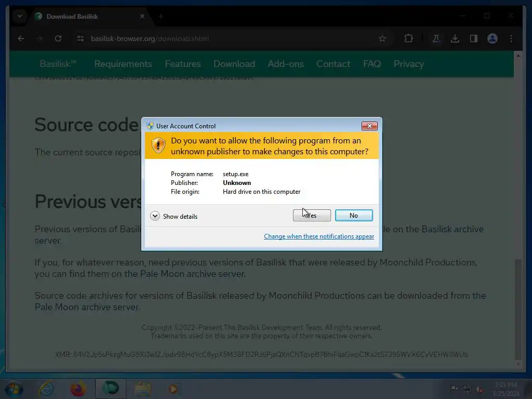
Task: Click the setup.exe program name text
Action: [235, 174]
